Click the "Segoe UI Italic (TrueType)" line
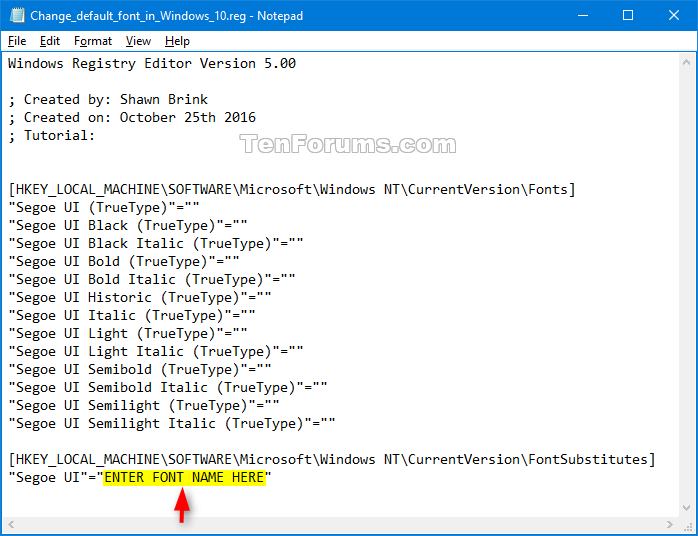 [132, 316]
